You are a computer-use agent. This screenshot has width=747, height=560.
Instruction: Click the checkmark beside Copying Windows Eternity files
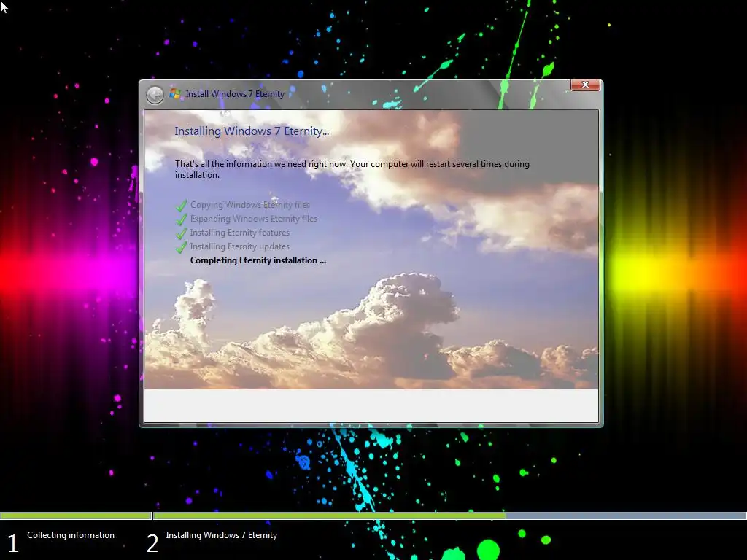pos(182,205)
